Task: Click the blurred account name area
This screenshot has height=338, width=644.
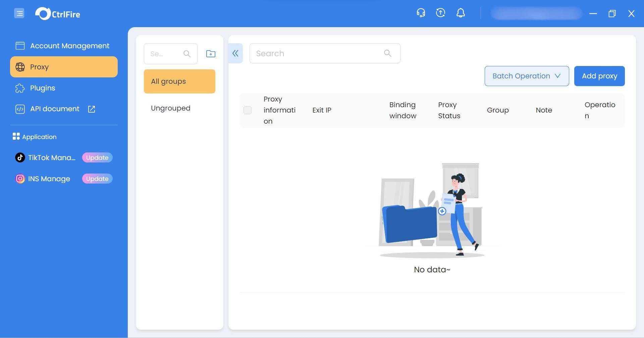Action: pyautogui.click(x=536, y=13)
